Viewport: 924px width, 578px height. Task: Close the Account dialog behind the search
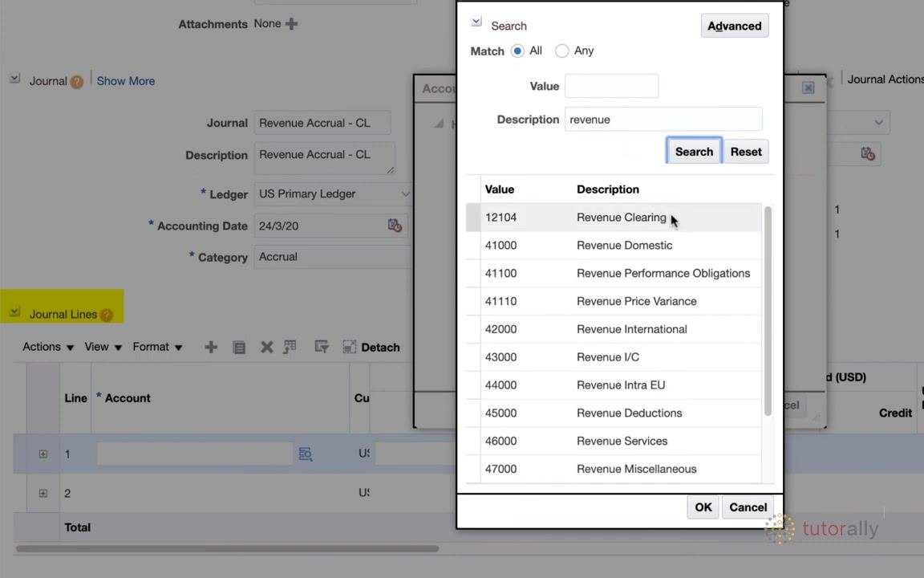pos(808,88)
